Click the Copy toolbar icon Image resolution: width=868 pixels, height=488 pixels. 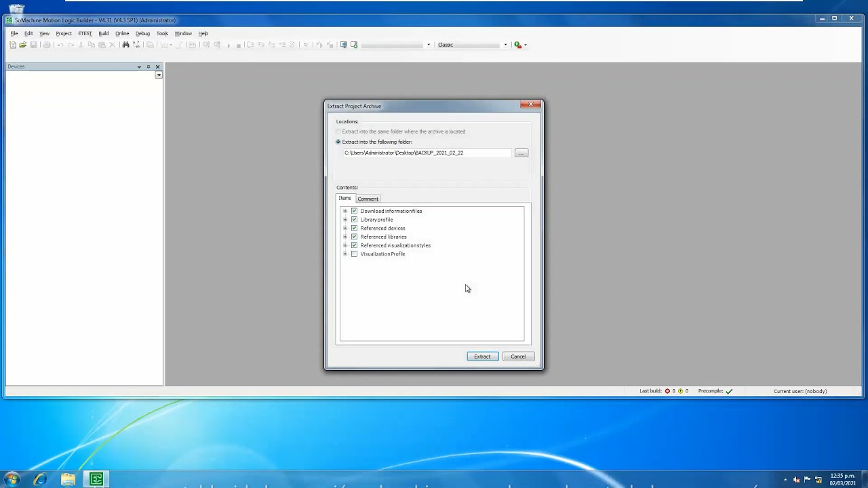point(92,45)
